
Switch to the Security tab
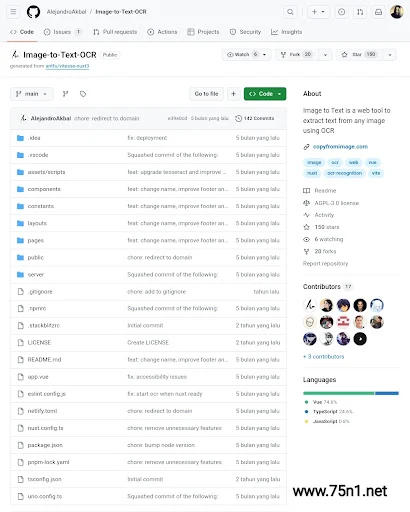245,32
